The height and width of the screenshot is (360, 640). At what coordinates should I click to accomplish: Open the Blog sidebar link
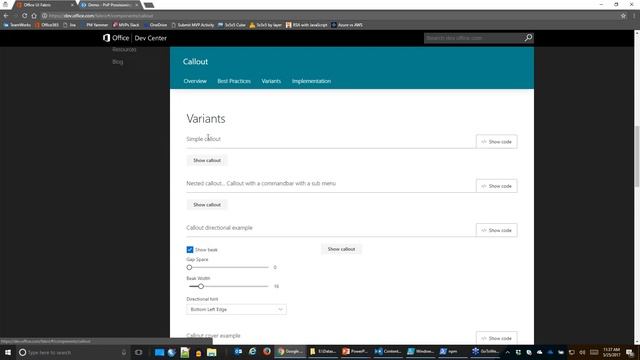pos(118,62)
